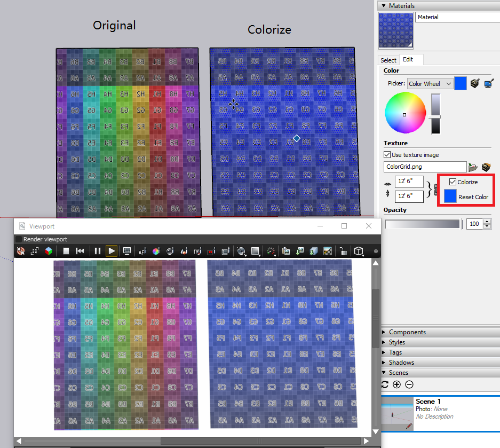500x448 pixels.
Task: Switch to the Select tab in Materials
Action: pyautogui.click(x=388, y=60)
